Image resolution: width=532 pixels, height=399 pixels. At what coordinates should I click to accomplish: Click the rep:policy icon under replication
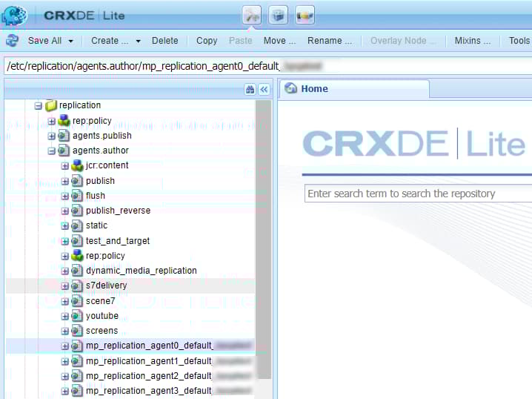[x=64, y=120]
